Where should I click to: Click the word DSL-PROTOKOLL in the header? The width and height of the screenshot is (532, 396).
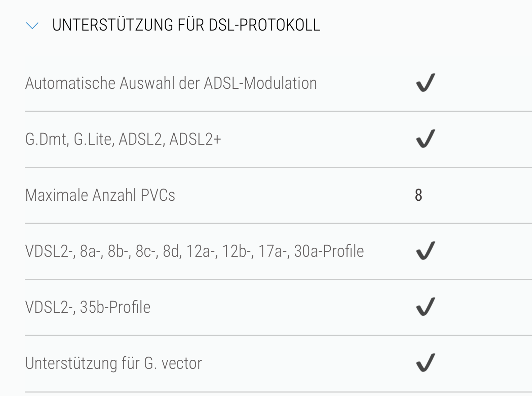pos(264,25)
